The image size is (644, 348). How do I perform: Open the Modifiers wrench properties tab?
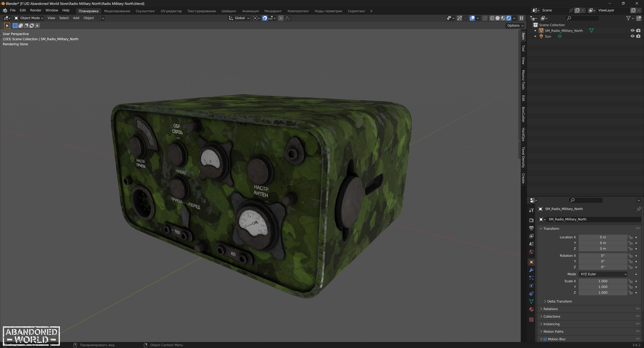(531, 270)
